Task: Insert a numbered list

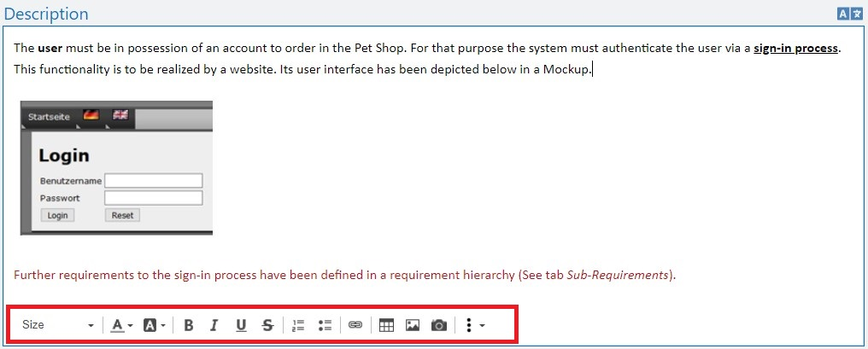Action: (298, 325)
